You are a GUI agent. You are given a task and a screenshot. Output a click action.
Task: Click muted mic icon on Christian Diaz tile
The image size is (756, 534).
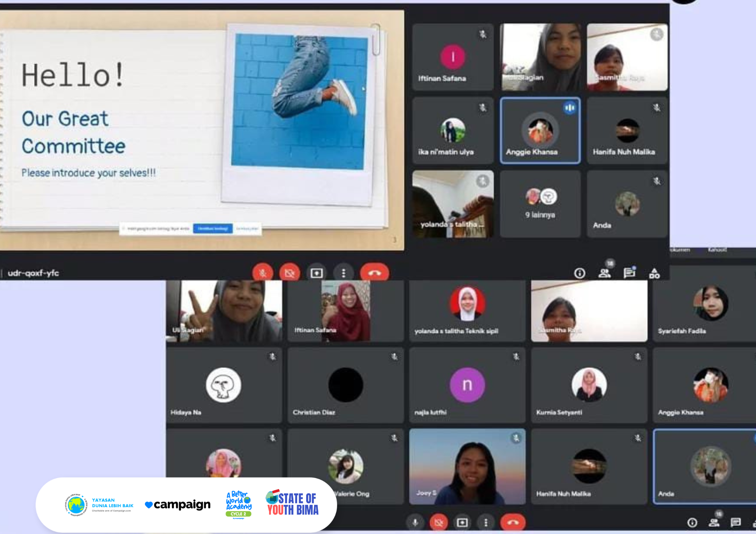[394, 357]
